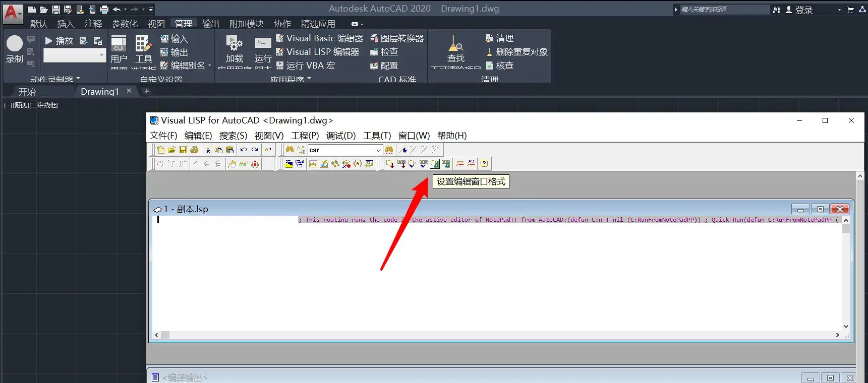The height and width of the screenshot is (383, 868).
Task: Click the Inspect microscope icon
Action: pos(324,164)
